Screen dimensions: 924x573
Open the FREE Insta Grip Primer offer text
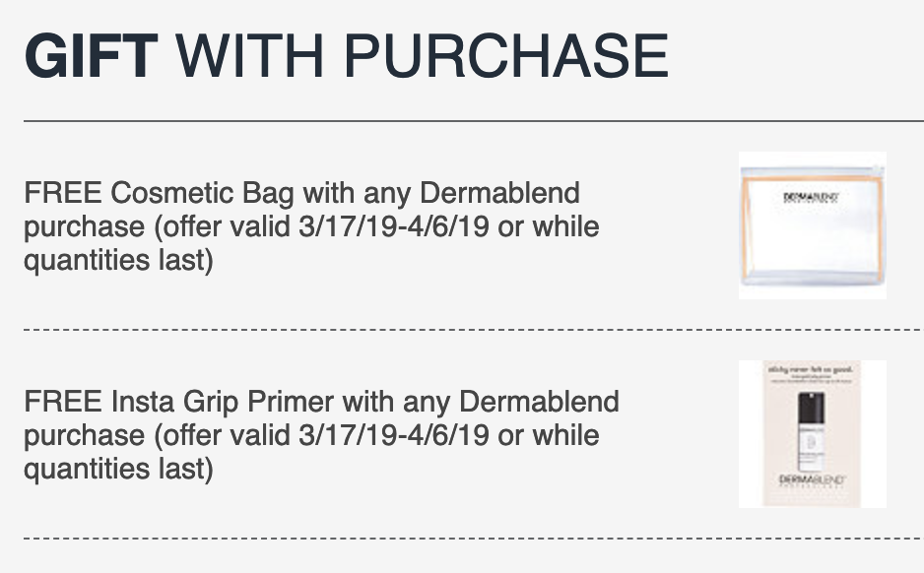pyautogui.click(x=322, y=435)
